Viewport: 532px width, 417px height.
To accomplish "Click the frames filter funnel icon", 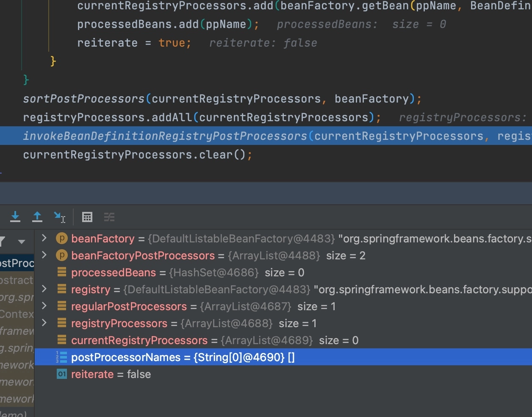I will point(2,242).
